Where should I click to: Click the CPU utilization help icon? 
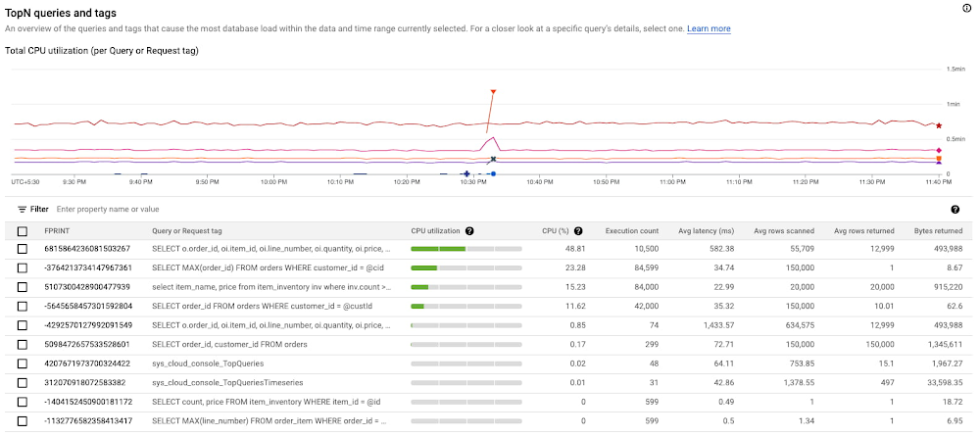pos(469,231)
